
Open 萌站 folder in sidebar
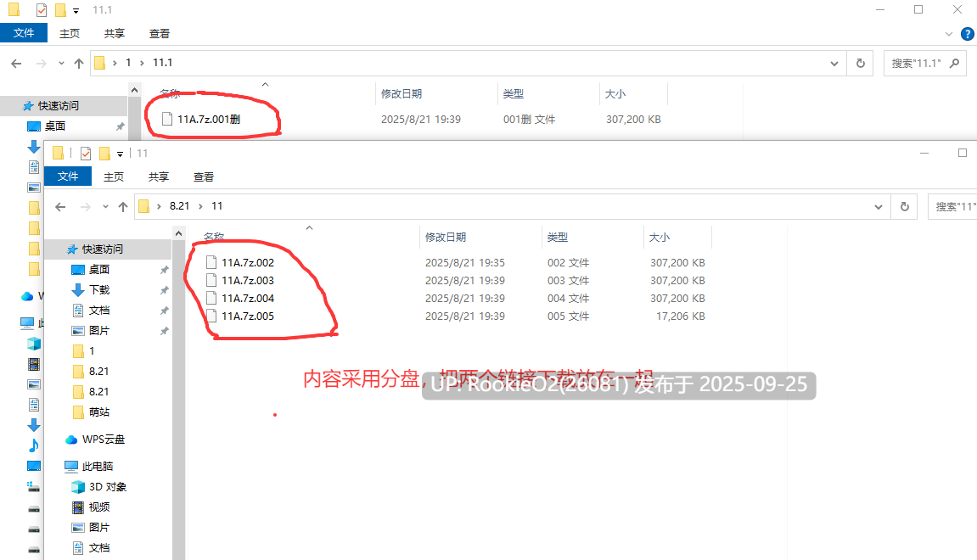pyautogui.click(x=99, y=412)
